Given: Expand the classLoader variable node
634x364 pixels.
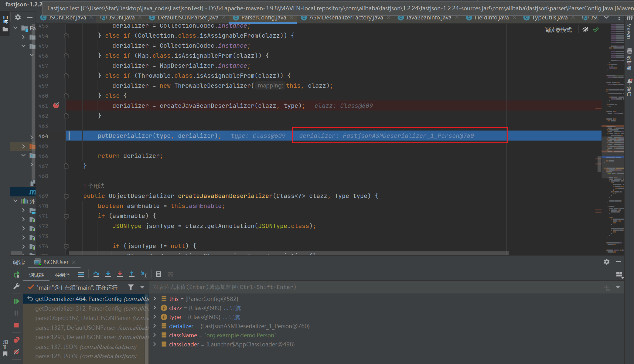Looking at the screenshot, I should coord(155,344).
